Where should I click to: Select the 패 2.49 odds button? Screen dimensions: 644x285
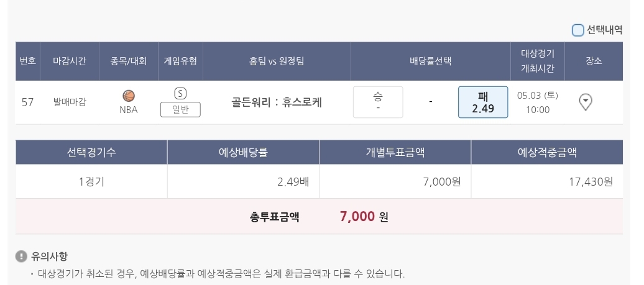coord(483,102)
